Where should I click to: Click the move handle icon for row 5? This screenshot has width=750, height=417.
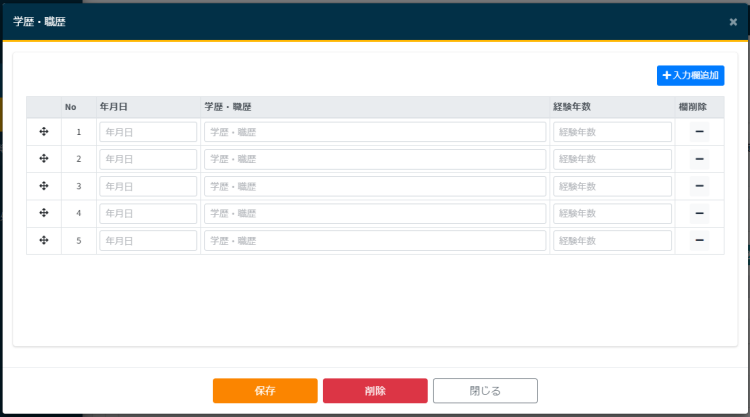click(x=44, y=240)
